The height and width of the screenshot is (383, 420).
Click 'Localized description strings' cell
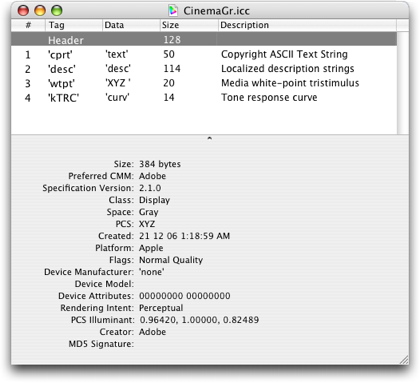288,69
